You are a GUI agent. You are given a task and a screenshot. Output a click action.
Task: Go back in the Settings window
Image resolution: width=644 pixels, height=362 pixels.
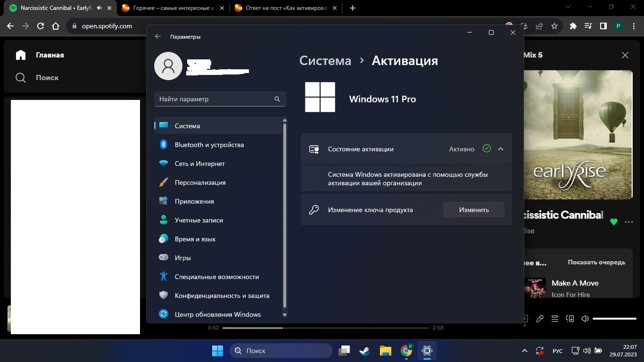158,36
